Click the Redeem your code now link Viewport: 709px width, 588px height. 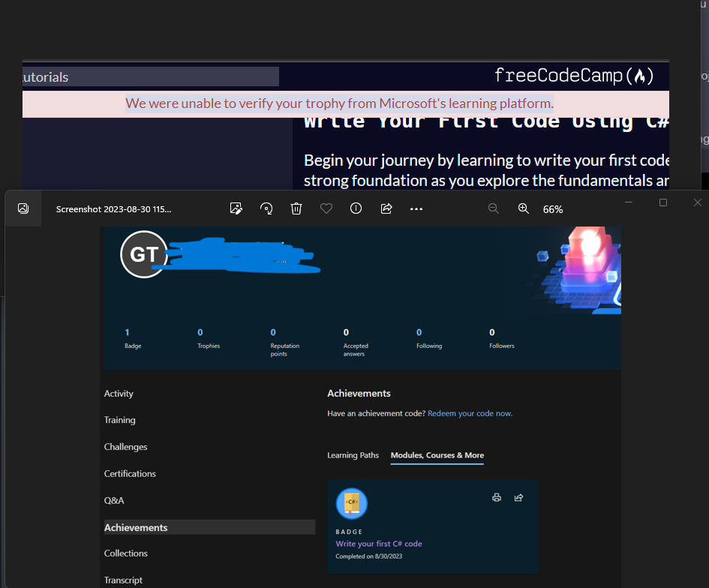pos(470,413)
